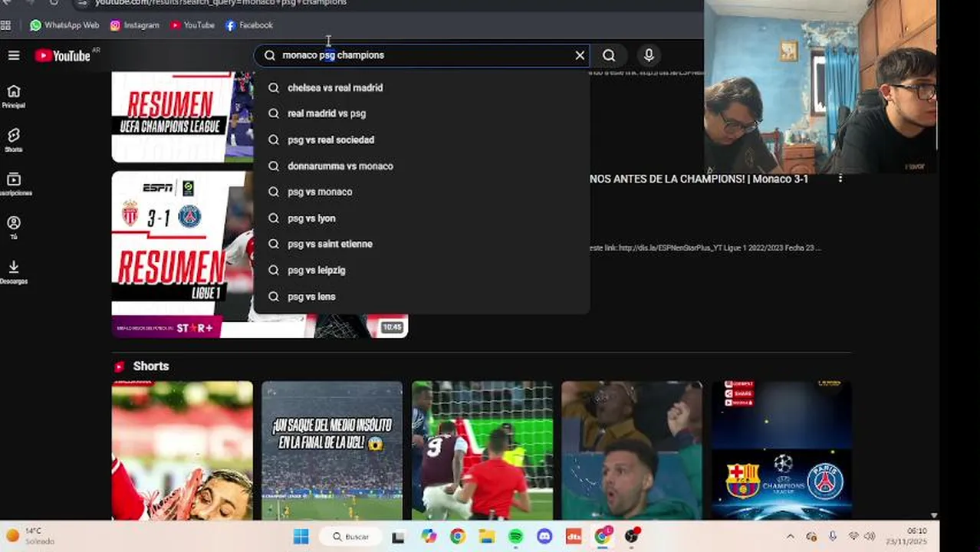Open UEFA Champions League Resumen thumbnail
980x552 pixels.
click(x=183, y=117)
